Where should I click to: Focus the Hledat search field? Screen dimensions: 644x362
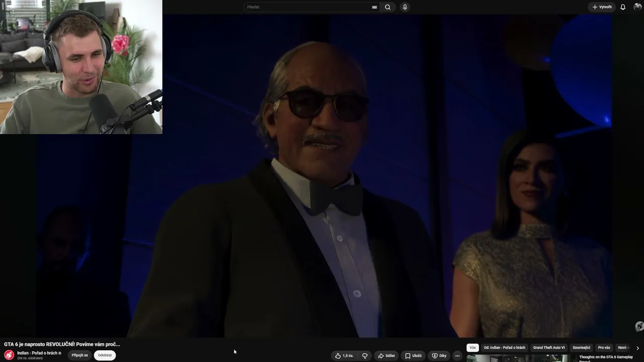click(x=307, y=7)
